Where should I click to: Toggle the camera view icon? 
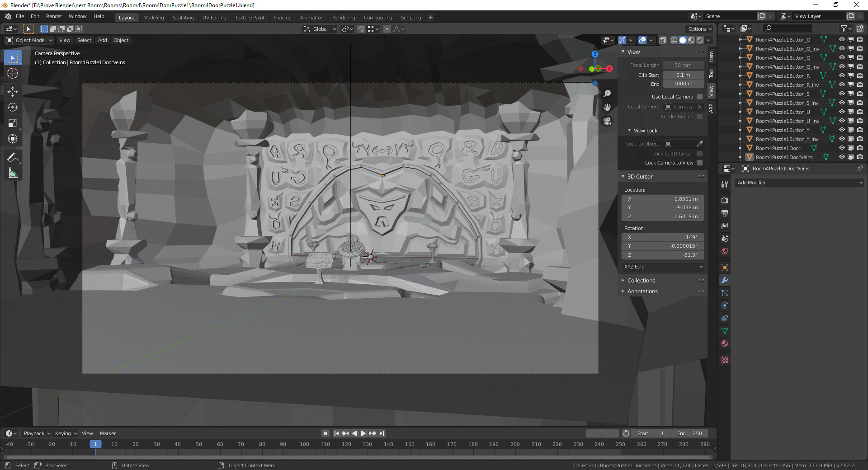tap(607, 121)
